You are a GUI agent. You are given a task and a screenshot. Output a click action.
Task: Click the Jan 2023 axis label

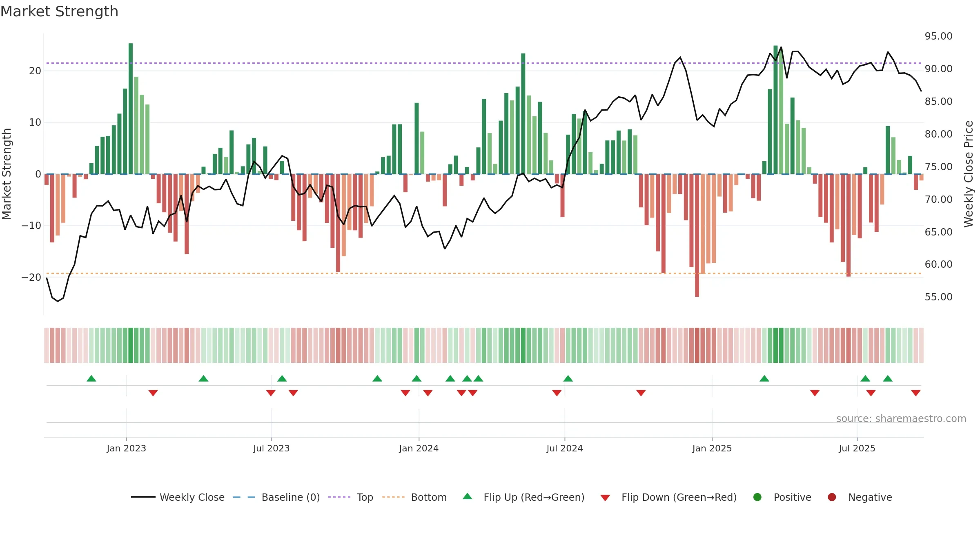tap(127, 448)
